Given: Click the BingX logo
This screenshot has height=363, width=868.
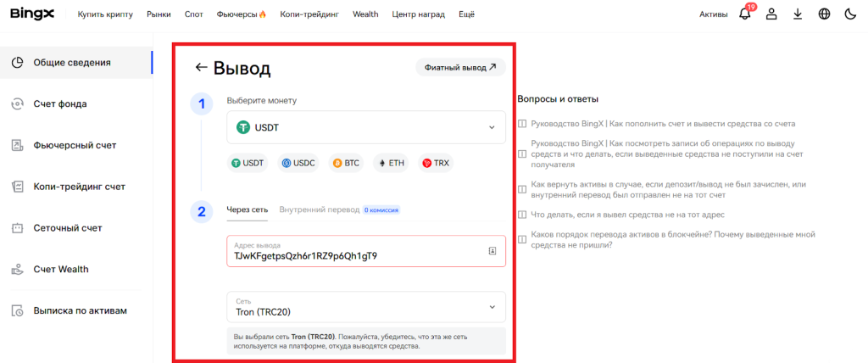Looking at the screenshot, I should 32,14.
